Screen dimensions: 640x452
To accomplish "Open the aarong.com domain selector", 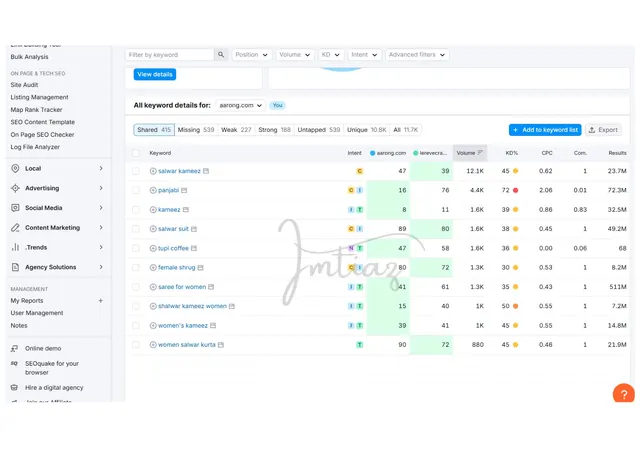I will 240,105.
